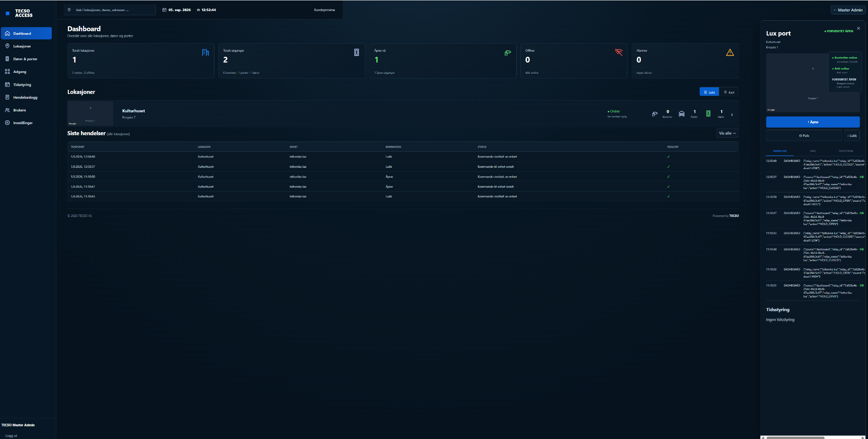Switch to the HENDELSER tab
Viewport: 868px width, 439px height.
click(x=780, y=151)
